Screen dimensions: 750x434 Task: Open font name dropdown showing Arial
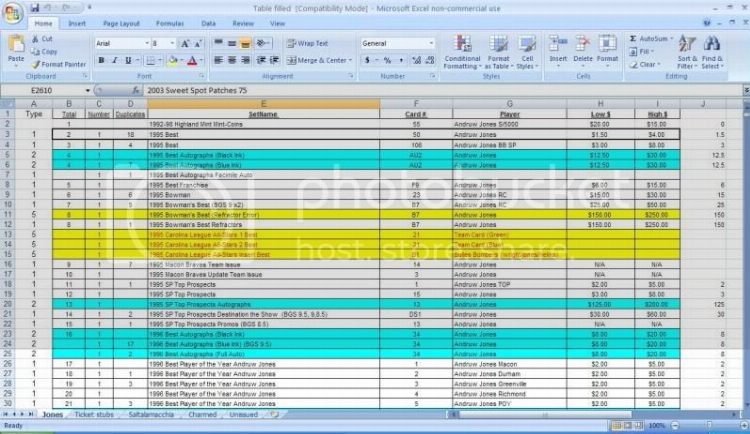pos(147,44)
